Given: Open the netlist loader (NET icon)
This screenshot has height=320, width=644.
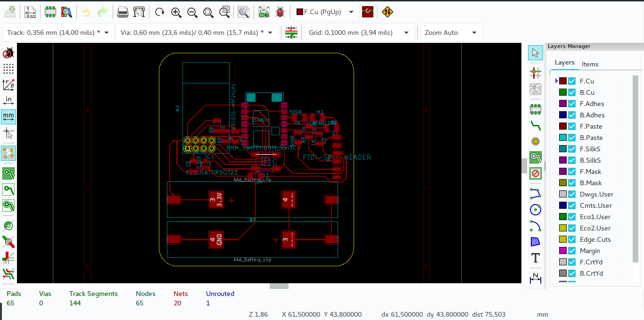Looking at the screenshot, I should click(x=264, y=12).
